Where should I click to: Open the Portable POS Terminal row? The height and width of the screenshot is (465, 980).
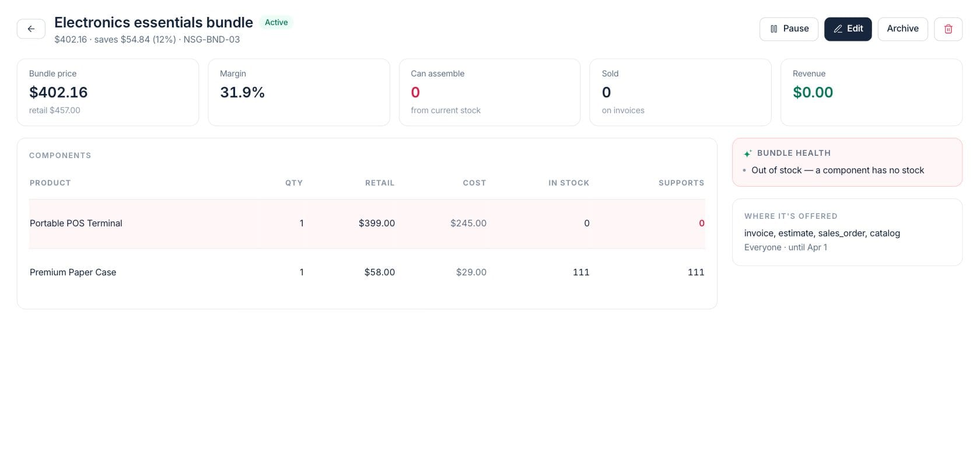[x=367, y=223]
